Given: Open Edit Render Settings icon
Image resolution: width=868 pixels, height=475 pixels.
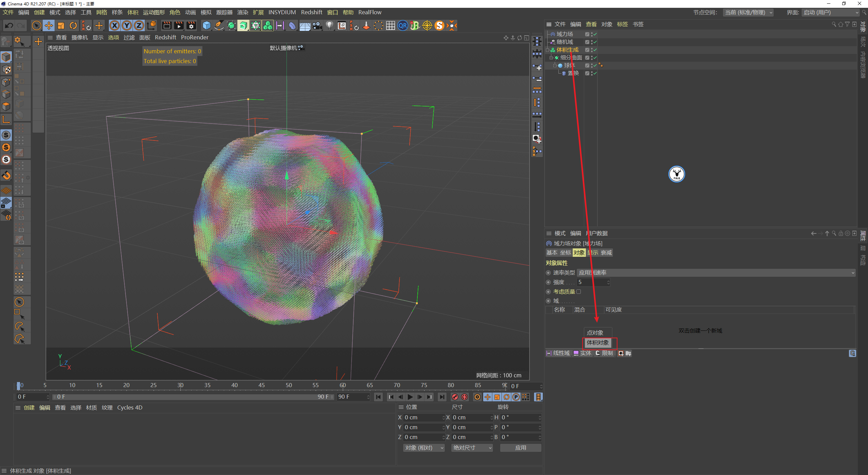Looking at the screenshot, I should coord(191,26).
